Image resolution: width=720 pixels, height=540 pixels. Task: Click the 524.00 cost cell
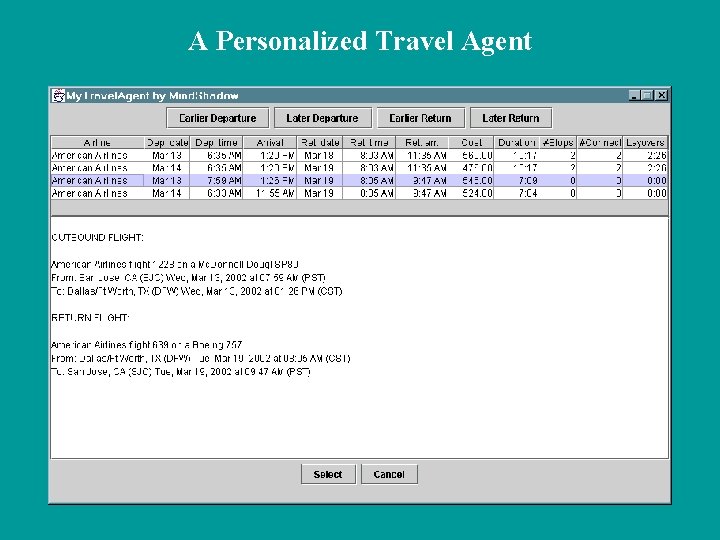click(x=471, y=193)
